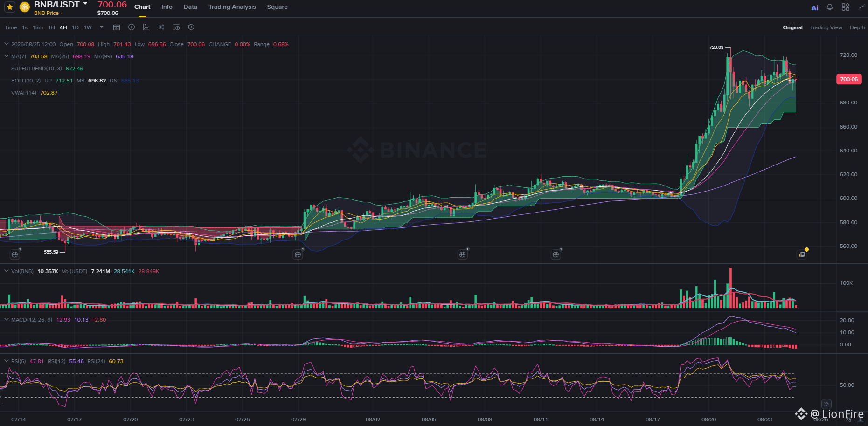The image size is (868, 426).
Task: Open the Data tab
Action: point(190,7)
